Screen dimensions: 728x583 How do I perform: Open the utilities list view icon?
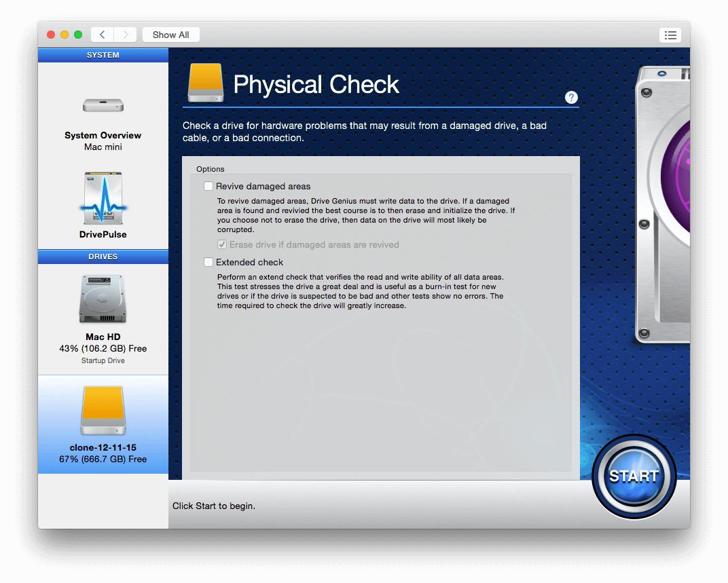click(x=670, y=35)
